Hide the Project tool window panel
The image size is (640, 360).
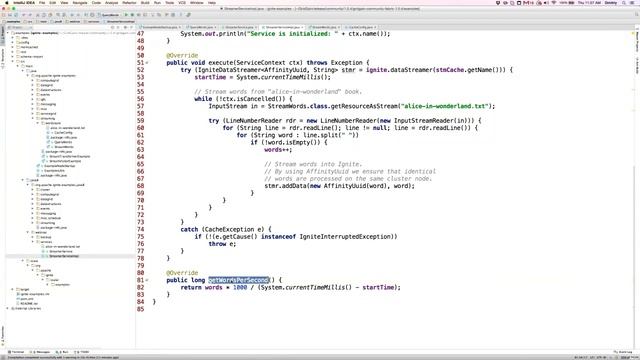tap(131, 27)
